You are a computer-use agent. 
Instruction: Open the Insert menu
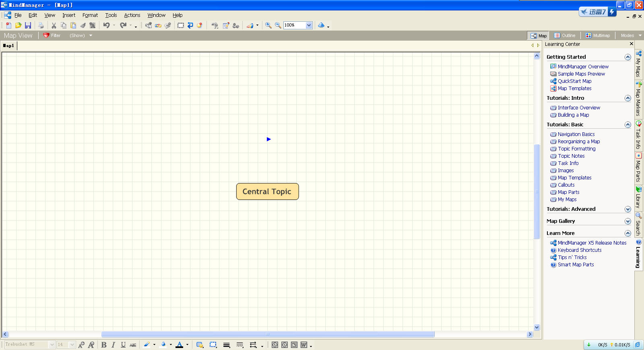pyautogui.click(x=68, y=15)
